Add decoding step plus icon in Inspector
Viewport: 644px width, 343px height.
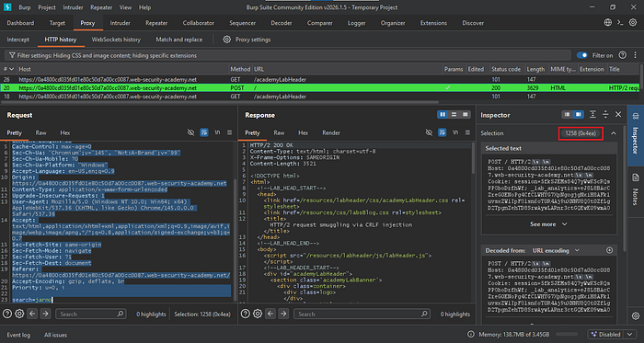point(609,250)
